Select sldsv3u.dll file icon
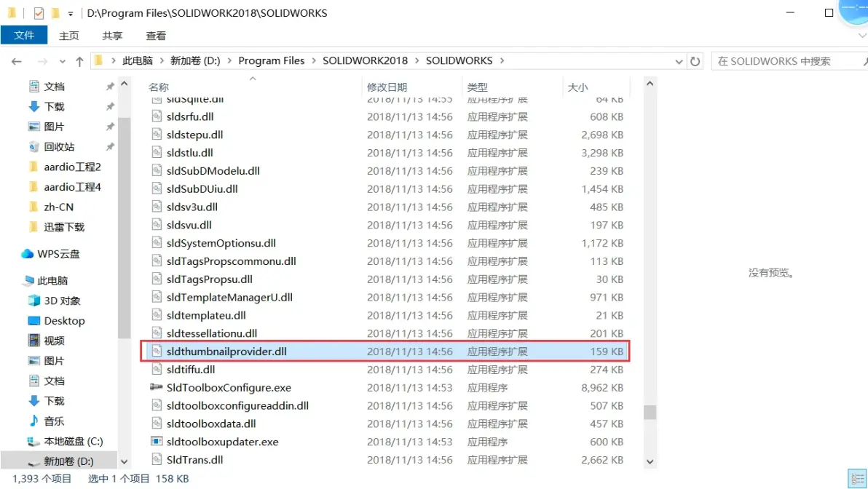 (x=157, y=207)
